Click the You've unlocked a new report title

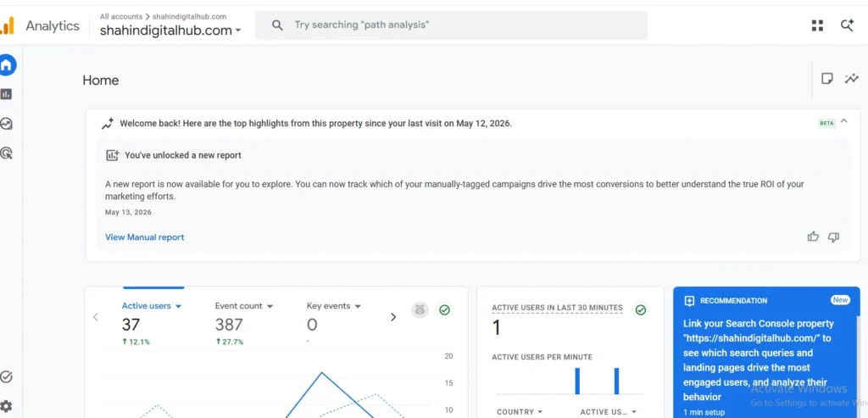[x=183, y=155]
